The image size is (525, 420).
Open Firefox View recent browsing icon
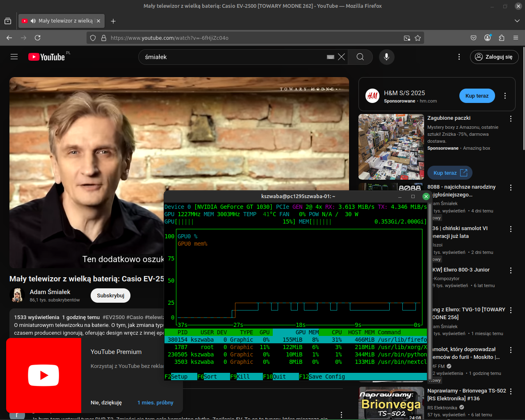click(x=8, y=21)
